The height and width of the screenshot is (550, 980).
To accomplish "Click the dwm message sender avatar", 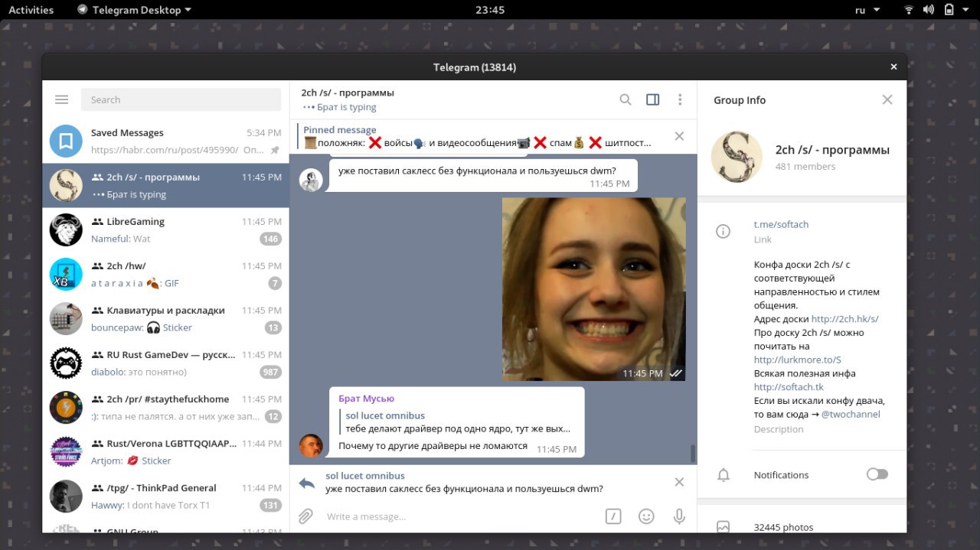I will point(311,180).
